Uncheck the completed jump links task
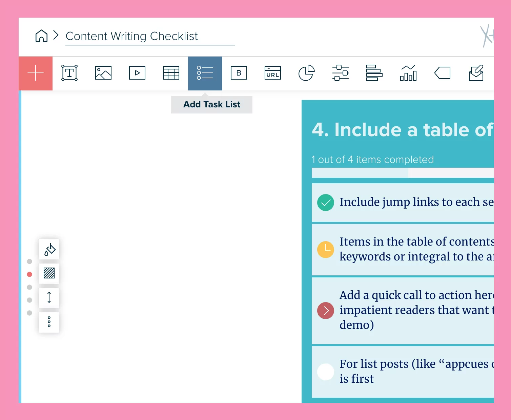The height and width of the screenshot is (420, 511). tap(325, 202)
